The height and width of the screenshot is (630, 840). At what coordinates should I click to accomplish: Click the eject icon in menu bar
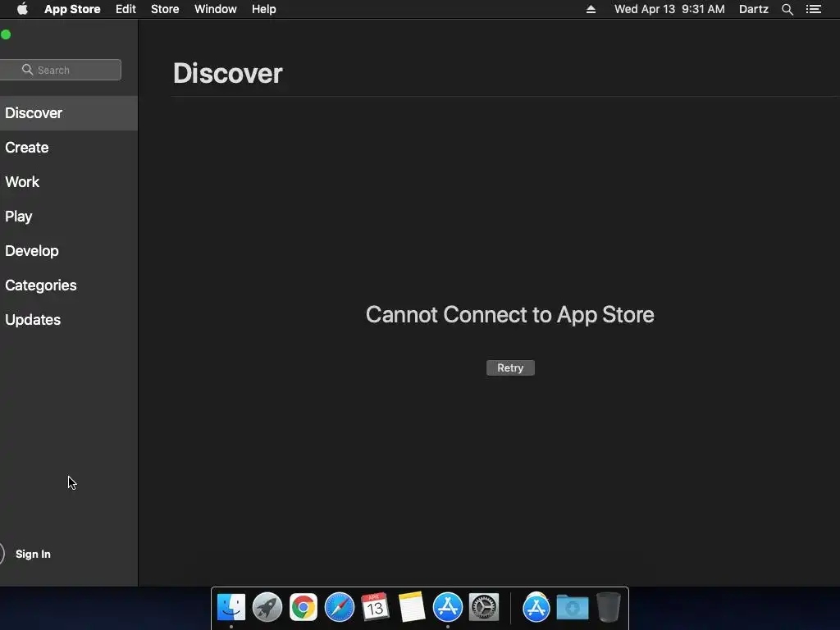click(591, 9)
